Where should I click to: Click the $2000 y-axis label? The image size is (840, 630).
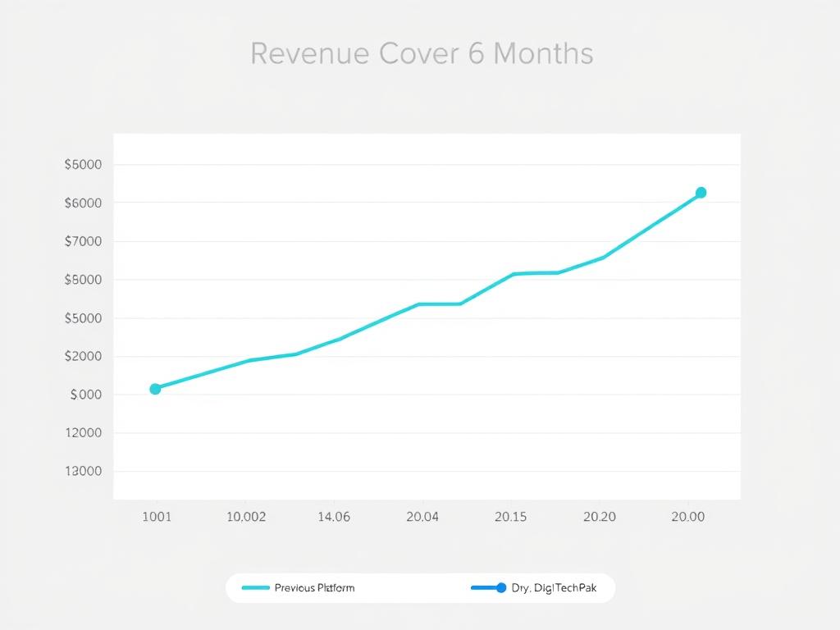tap(83, 356)
